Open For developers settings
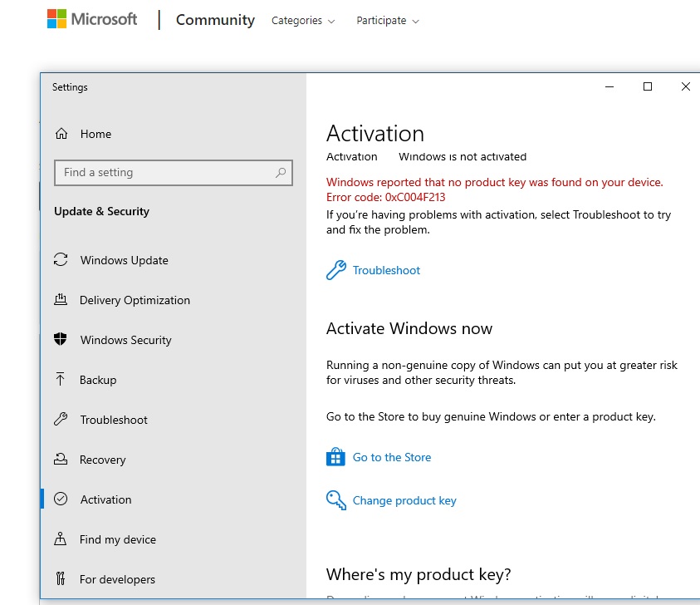This screenshot has height=605, width=700. click(x=117, y=579)
